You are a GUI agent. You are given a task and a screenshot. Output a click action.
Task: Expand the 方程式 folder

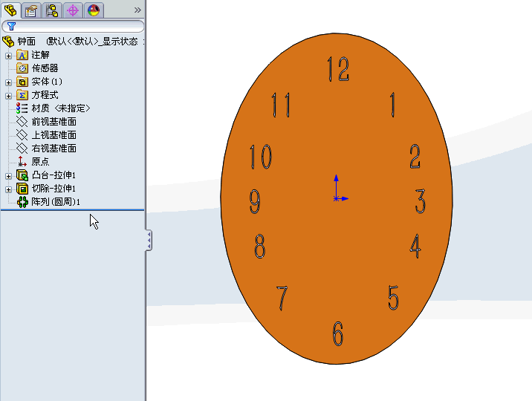(9, 95)
